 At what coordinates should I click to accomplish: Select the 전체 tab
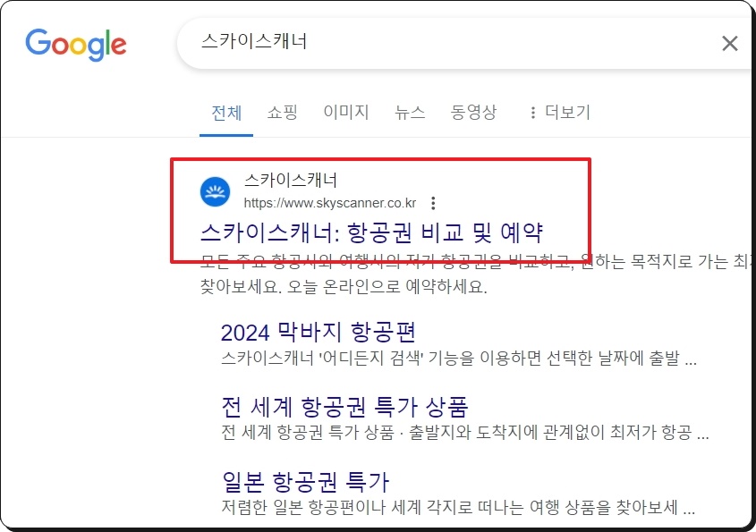click(x=226, y=113)
